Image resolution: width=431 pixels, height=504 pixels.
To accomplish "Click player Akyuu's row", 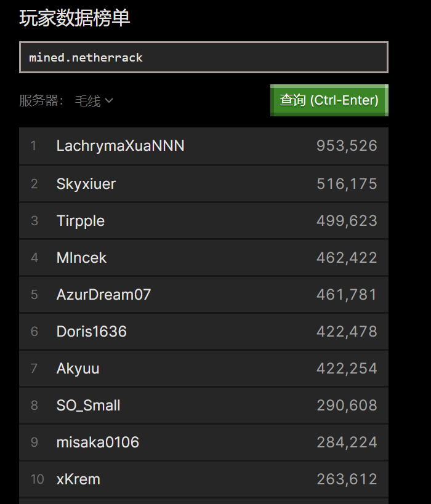I will (x=204, y=369).
